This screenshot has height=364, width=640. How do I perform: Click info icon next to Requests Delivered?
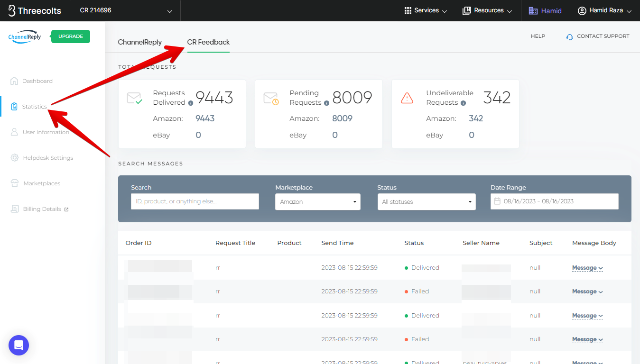191,103
